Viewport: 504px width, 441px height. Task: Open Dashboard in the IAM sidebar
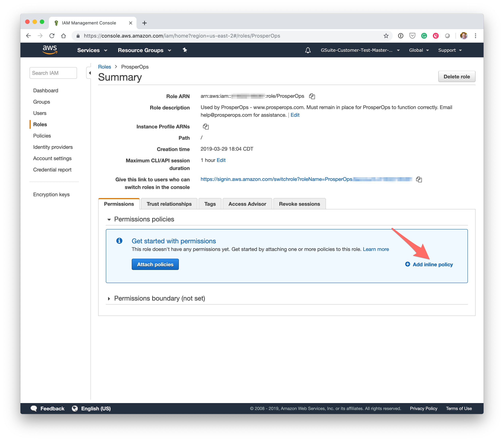46,90
